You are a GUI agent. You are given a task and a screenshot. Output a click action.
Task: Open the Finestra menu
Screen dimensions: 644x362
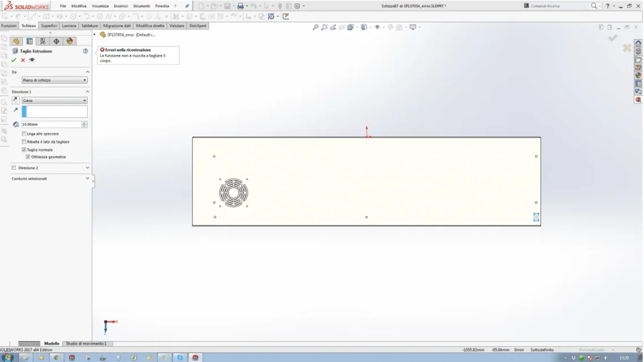(x=162, y=6)
